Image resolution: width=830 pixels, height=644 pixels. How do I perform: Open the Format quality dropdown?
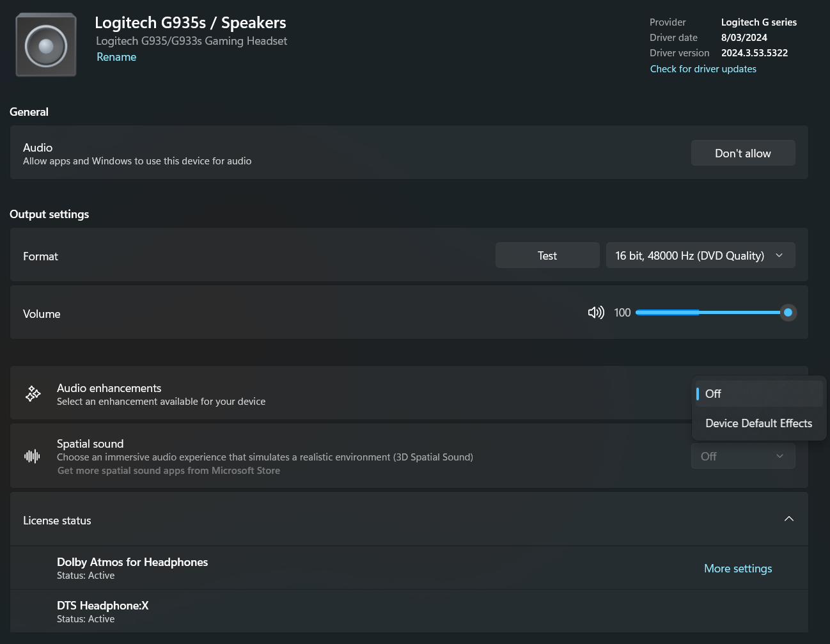coord(700,255)
